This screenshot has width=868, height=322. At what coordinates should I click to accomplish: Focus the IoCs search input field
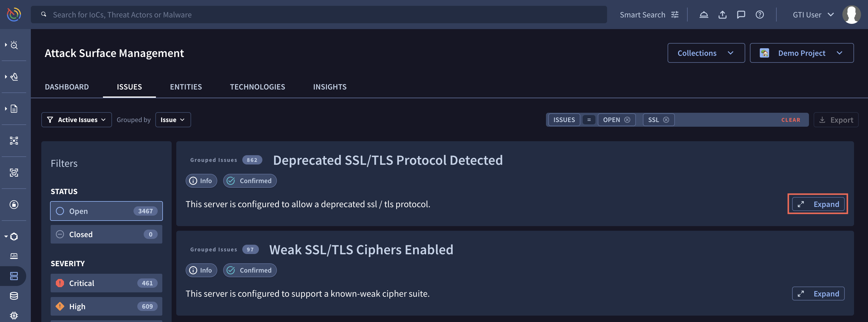tap(319, 15)
